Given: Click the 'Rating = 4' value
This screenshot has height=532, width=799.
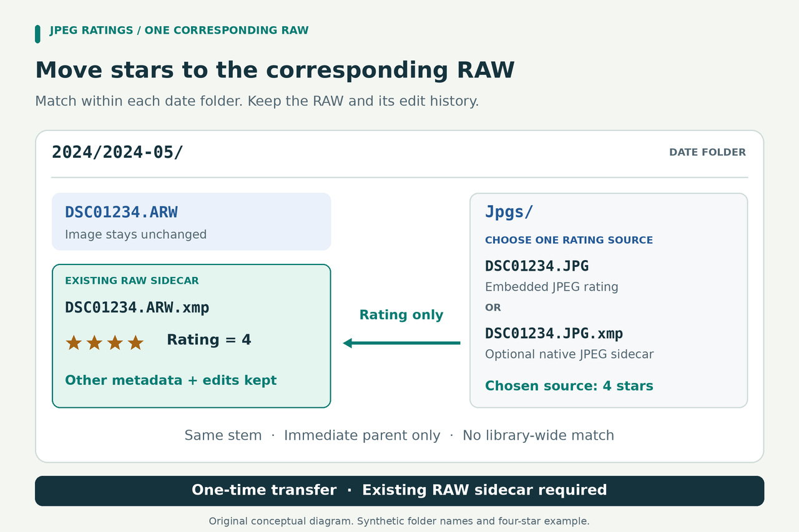Looking at the screenshot, I should pos(208,340).
